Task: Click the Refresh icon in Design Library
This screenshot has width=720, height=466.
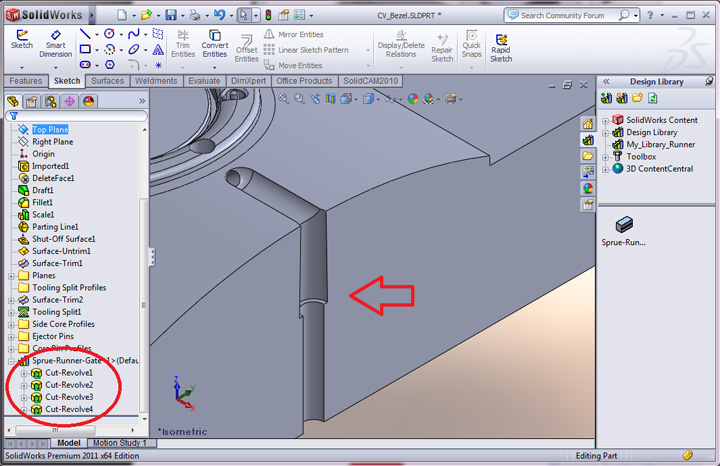Action: pos(652,98)
